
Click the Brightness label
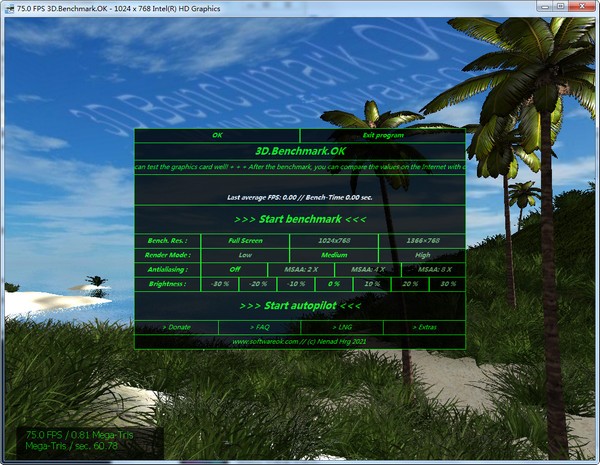point(167,284)
